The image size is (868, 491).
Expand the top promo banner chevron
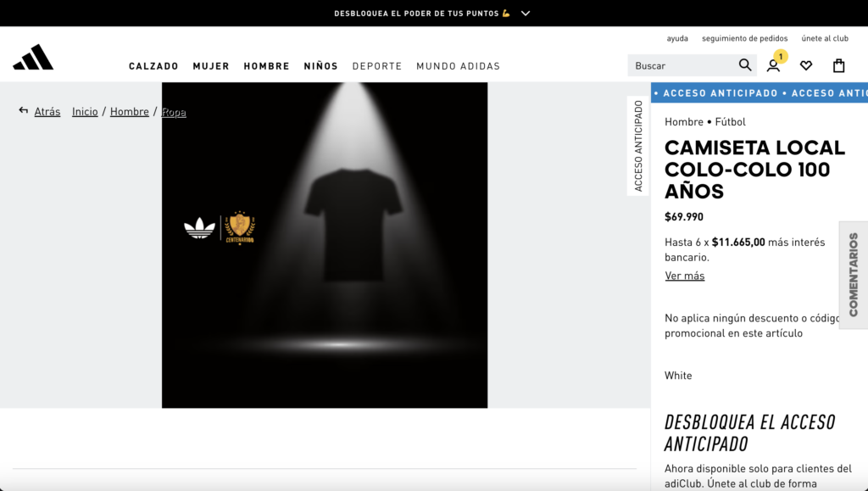[x=526, y=13]
